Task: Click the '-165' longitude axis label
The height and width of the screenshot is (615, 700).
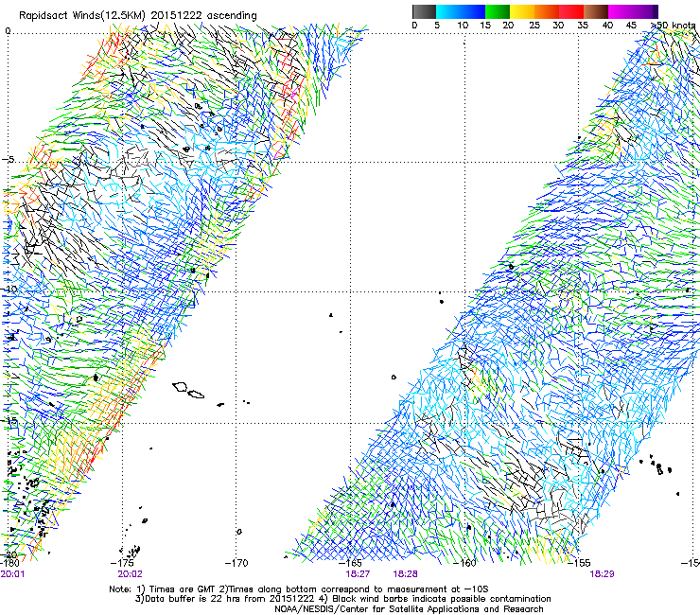Action: coord(350,563)
